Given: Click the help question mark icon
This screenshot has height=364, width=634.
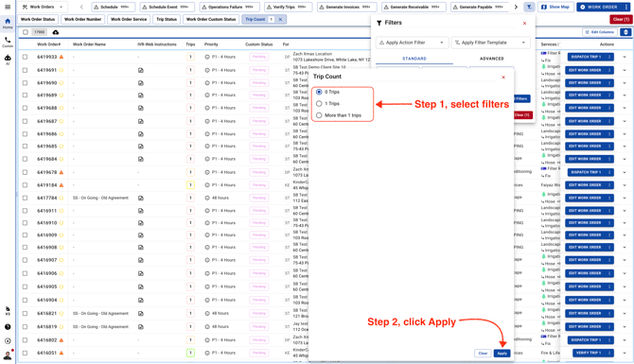Looking at the screenshot, I should 8,327.
